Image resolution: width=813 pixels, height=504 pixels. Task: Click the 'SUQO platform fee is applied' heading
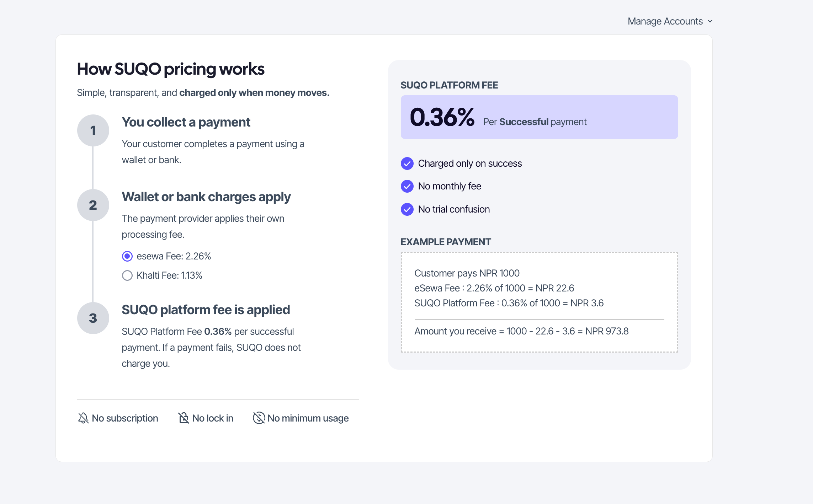pyautogui.click(x=206, y=310)
